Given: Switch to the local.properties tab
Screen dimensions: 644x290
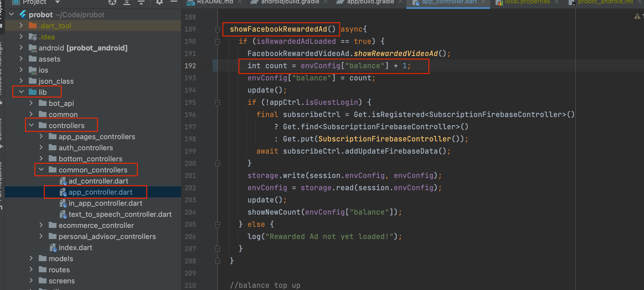Looking at the screenshot, I should pyautogui.click(x=527, y=2).
